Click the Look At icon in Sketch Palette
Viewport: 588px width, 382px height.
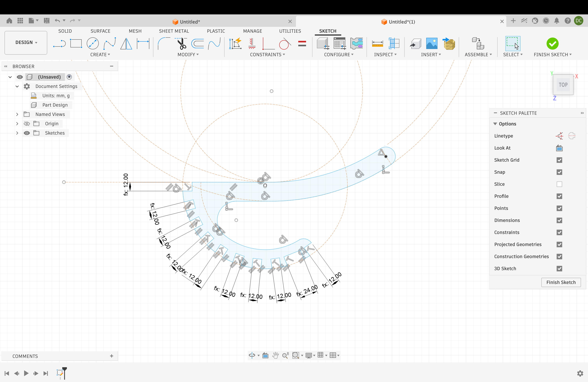[559, 148]
